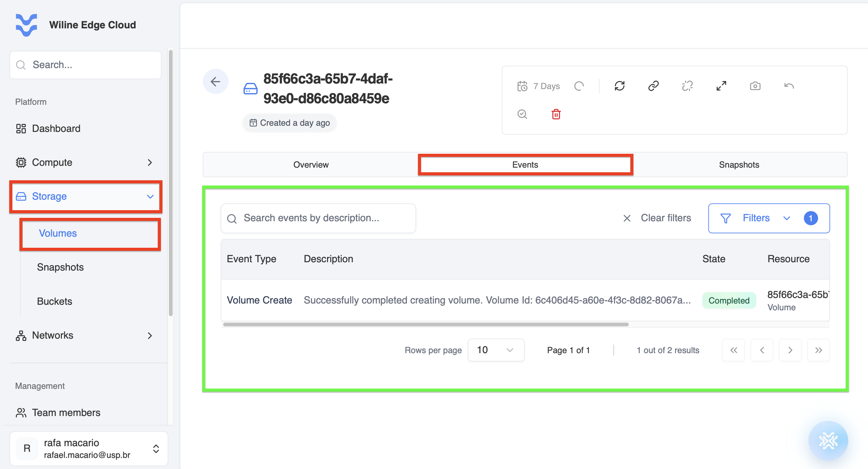
Task: Open the 85f66c3a-65b resource link
Action: pos(798,295)
